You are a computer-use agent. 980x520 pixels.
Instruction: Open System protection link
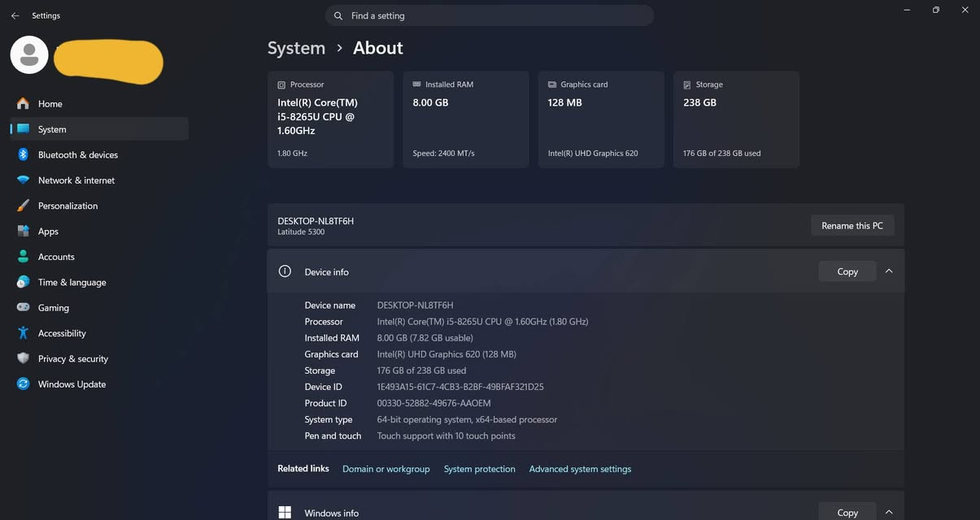tap(480, 469)
